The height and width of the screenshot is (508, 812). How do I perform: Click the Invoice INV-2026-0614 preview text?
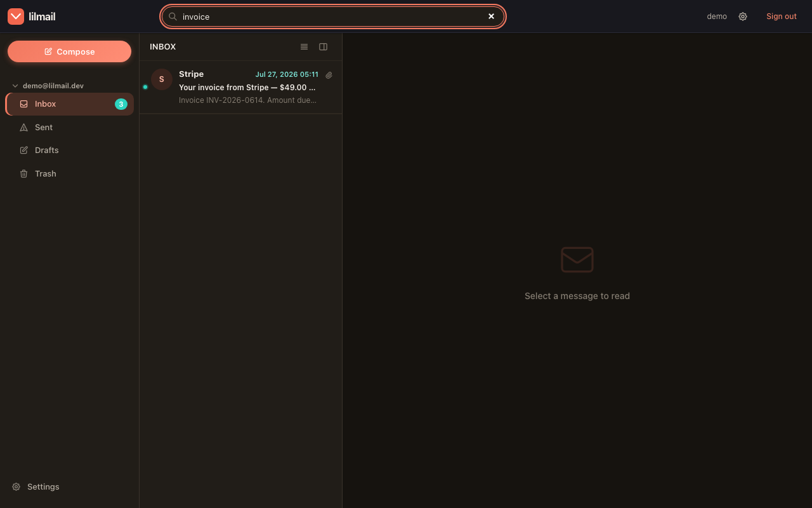247,100
